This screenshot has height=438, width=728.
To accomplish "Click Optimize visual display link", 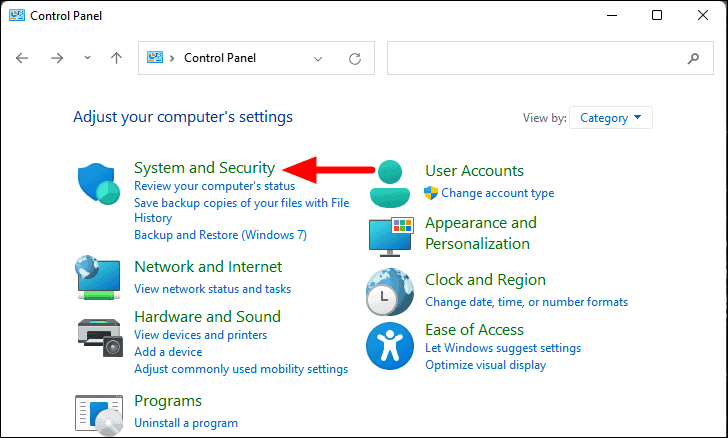I will click(485, 365).
